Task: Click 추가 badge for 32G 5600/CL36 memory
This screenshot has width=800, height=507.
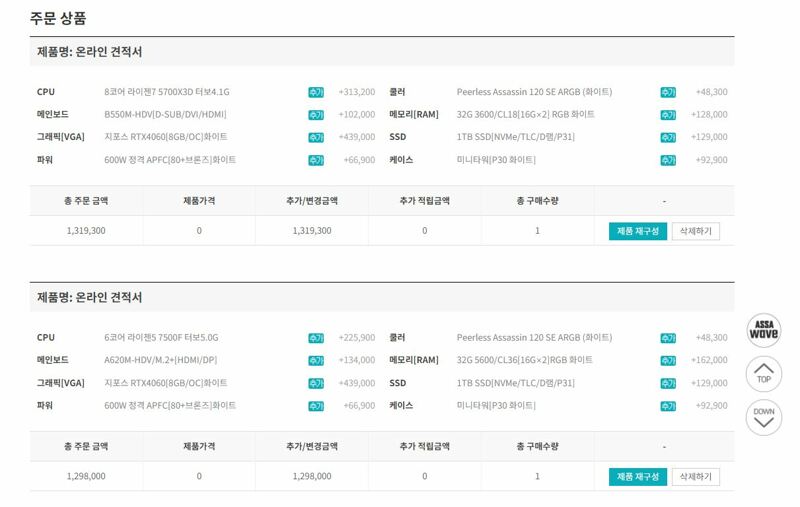Action: click(x=668, y=361)
